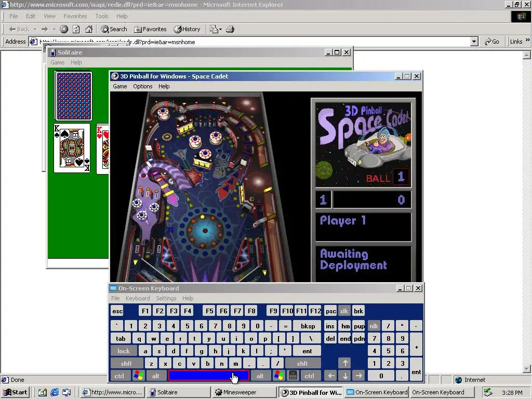532x399 pixels.
Task: Click the bksp key on On-Screen Keyboard
Action: point(308,326)
